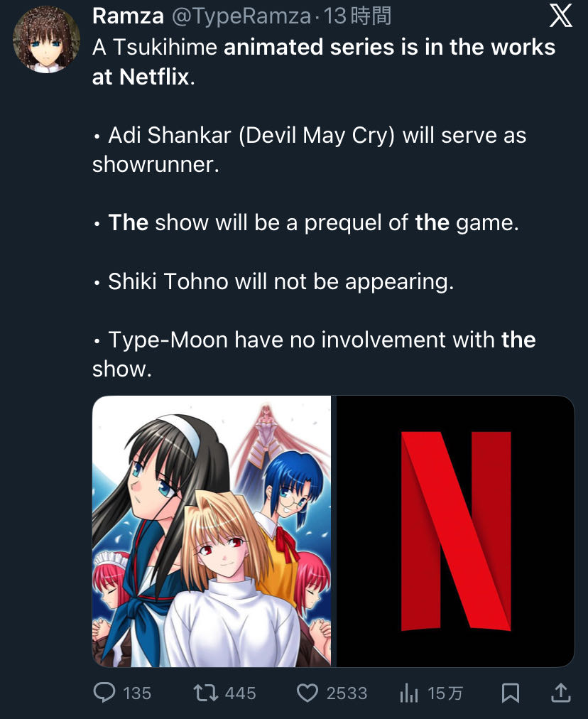Tap the share upload icon

click(560, 693)
